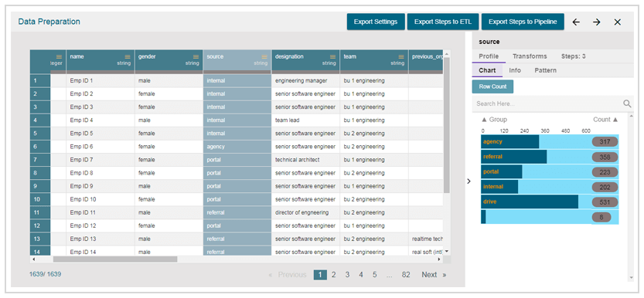Image resolution: width=644 pixels, height=298 pixels.
Task: Select the source column header
Action: point(237,60)
